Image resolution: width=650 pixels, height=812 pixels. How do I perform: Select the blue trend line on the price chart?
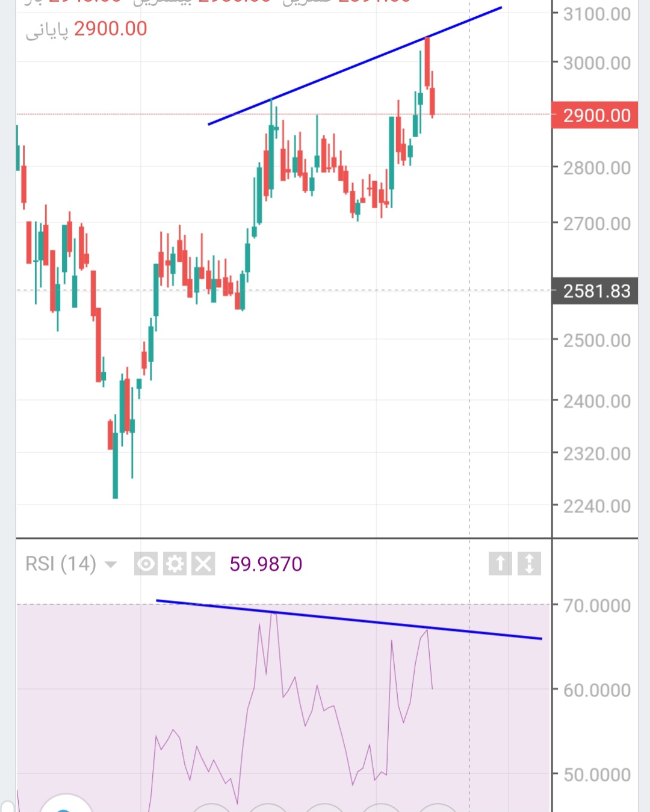[x=355, y=66]
